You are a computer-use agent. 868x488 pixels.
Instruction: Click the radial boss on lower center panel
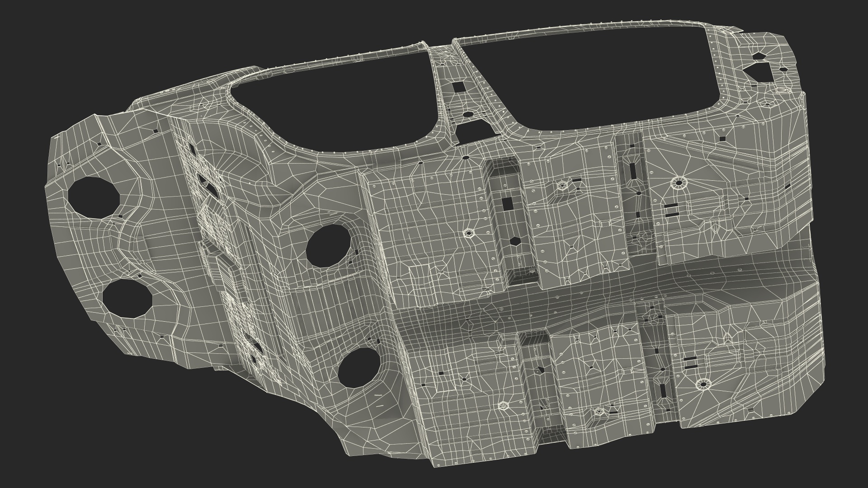[504, 405]
